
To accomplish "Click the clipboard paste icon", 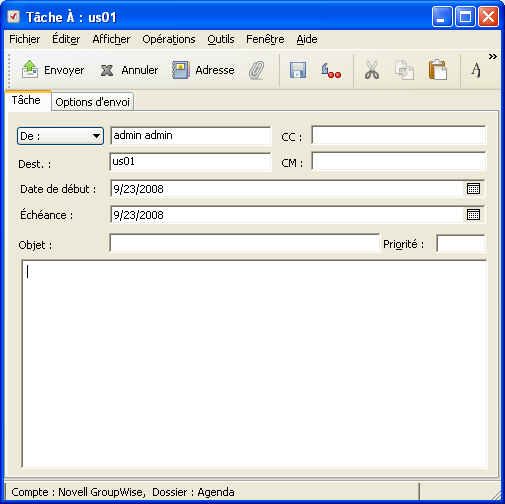I will [x=438, y=70].
